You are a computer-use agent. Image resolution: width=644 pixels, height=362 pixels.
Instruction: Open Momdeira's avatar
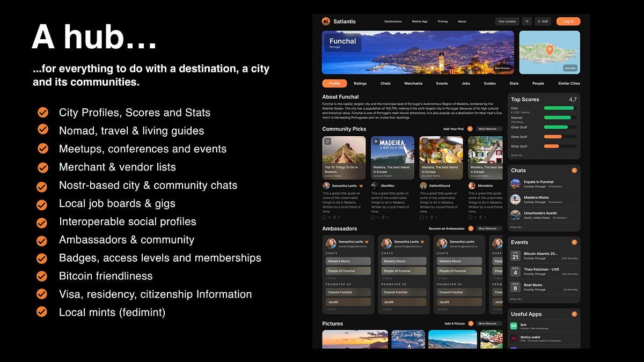coord(472,186)
